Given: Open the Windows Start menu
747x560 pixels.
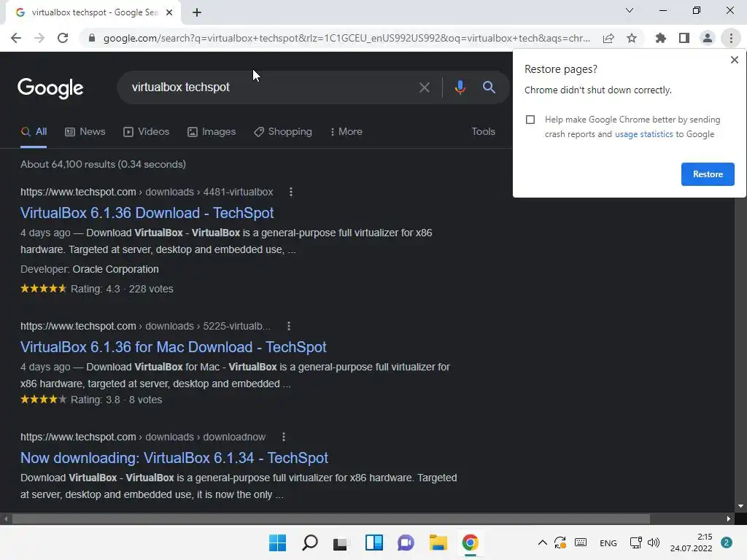Looking at the screenshot, I should point(277,542).
